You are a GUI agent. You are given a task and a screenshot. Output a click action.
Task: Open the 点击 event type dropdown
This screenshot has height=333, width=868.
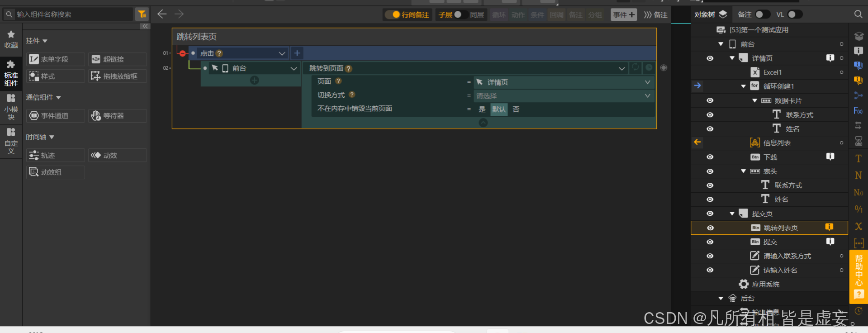tap(282, 53)
